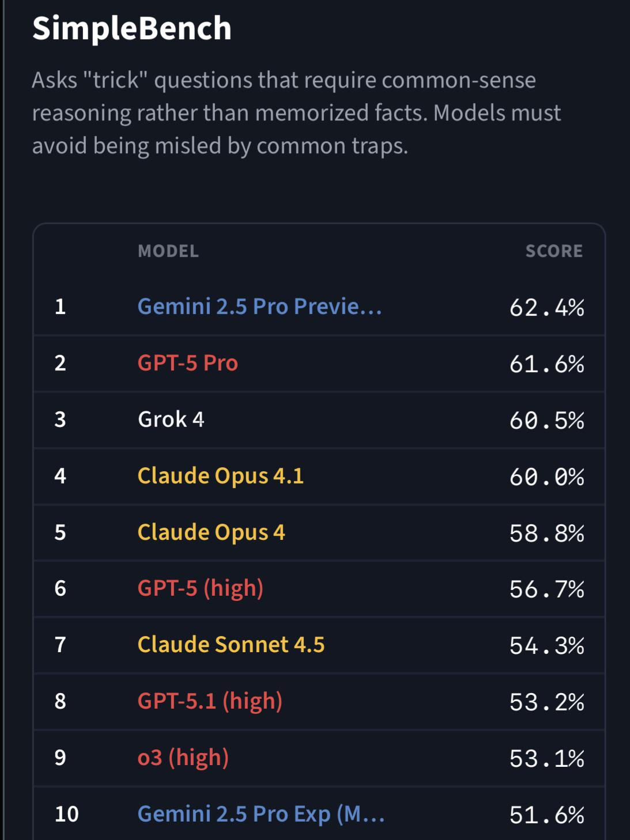Open the o3 (high) model link
This screenshot has width=630, height=840.
[183, 758]
